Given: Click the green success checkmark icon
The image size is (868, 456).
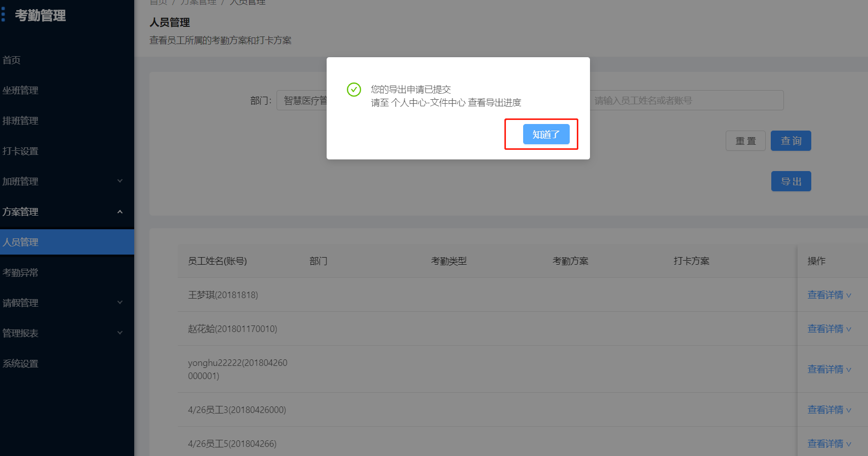Looking at the screenshot, I should point(353,90).
